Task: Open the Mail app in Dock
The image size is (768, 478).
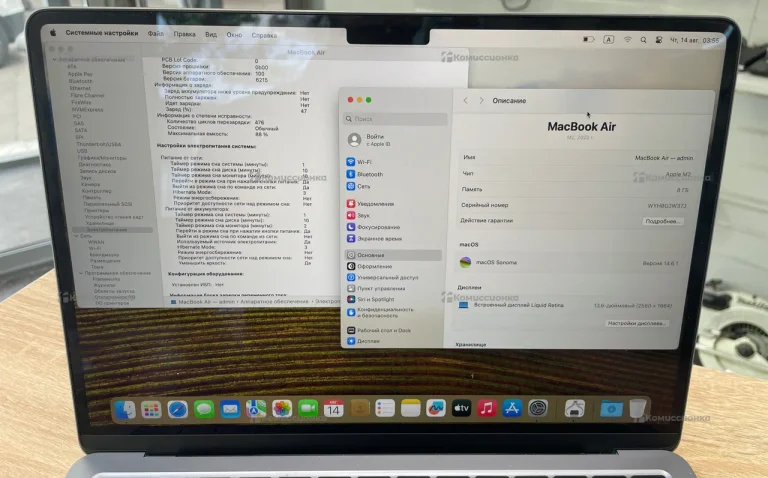Action: tap(230, 409)
